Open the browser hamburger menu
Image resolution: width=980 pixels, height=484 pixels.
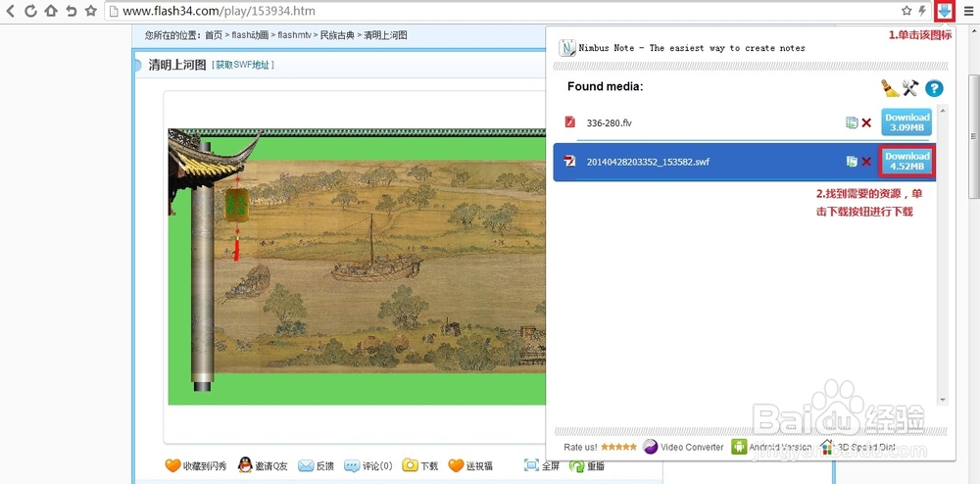click(968, 11)
